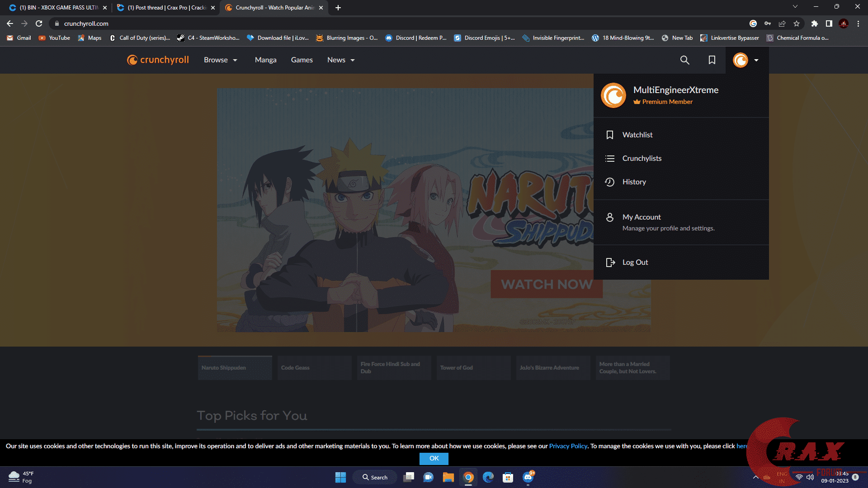This screenshot has width=868, height=488.
Task: Open the Privacy Policy link
Action: [568, 446]
